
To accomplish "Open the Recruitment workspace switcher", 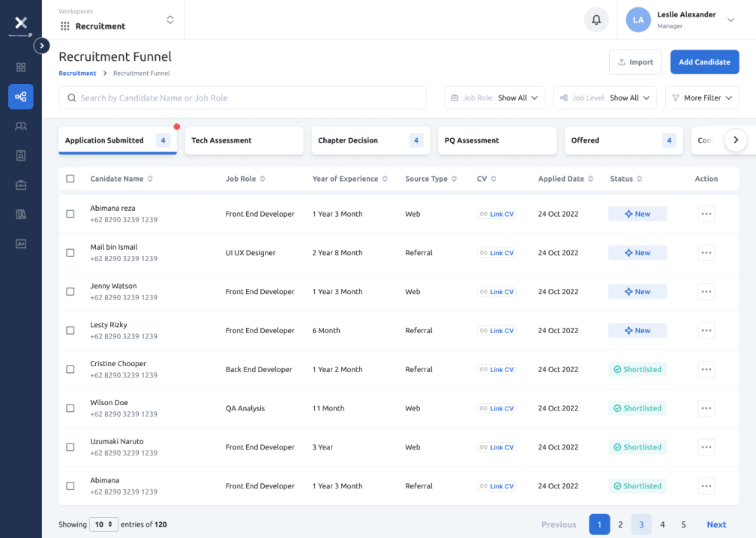I will coord(117,20).
